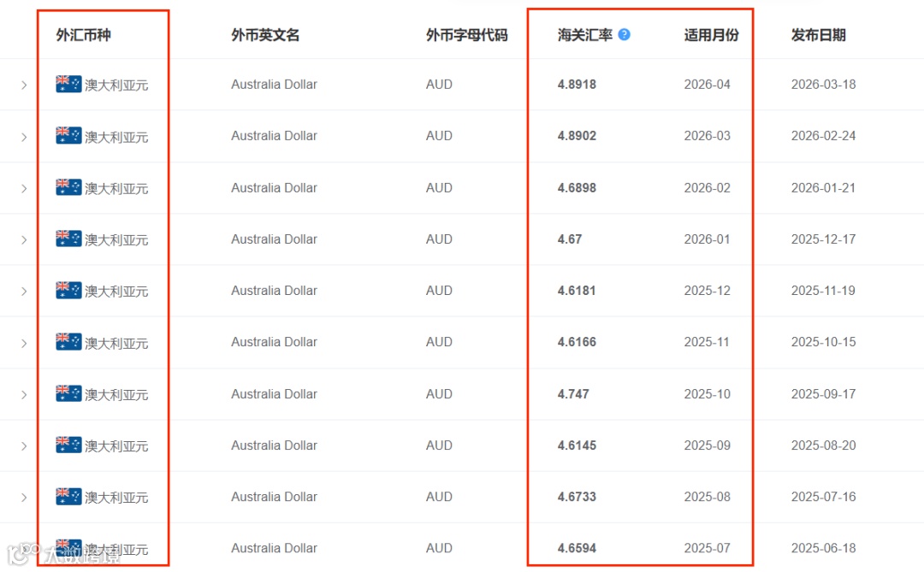The height and width of the screenshot is (572, 924).
Task: Click the 外汇币种 column header
Action: 83,35
